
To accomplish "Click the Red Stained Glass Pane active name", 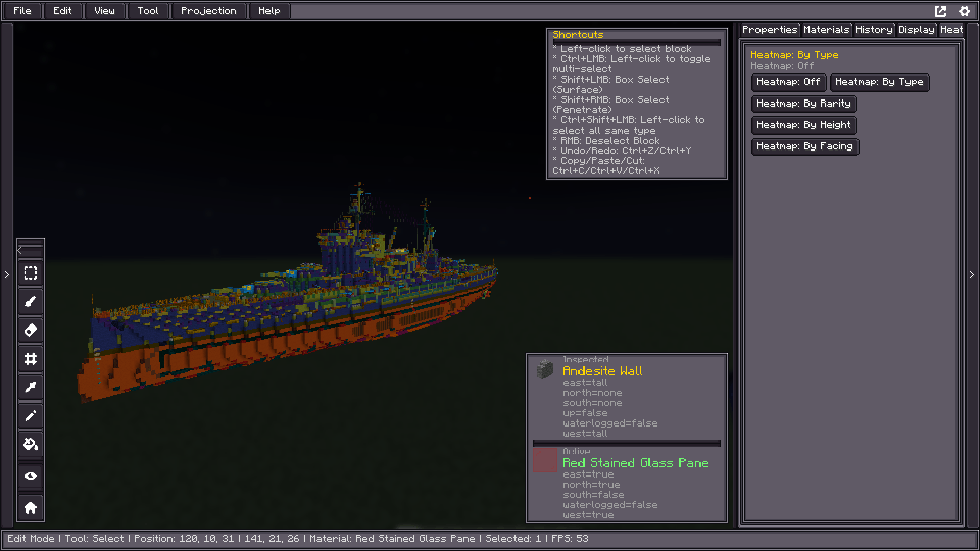I will [635, 463].
